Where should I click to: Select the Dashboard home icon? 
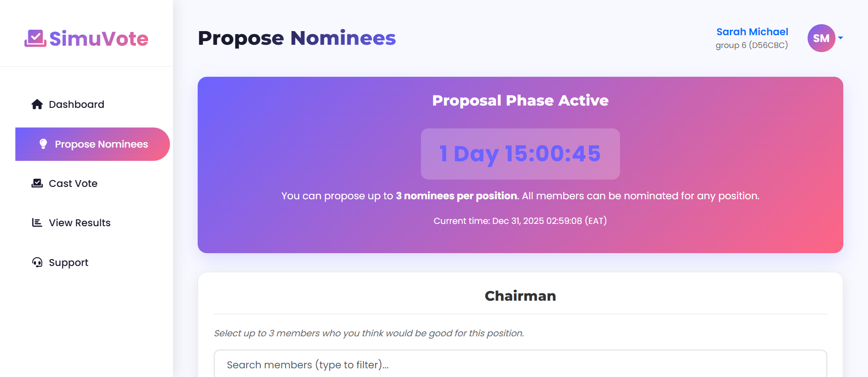point(37,104)
